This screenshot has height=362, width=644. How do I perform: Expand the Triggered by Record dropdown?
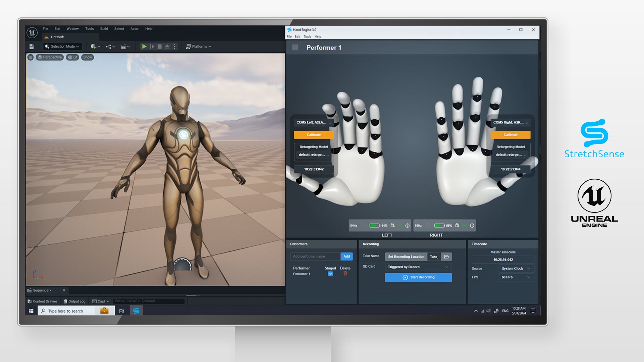pos(418,267)
